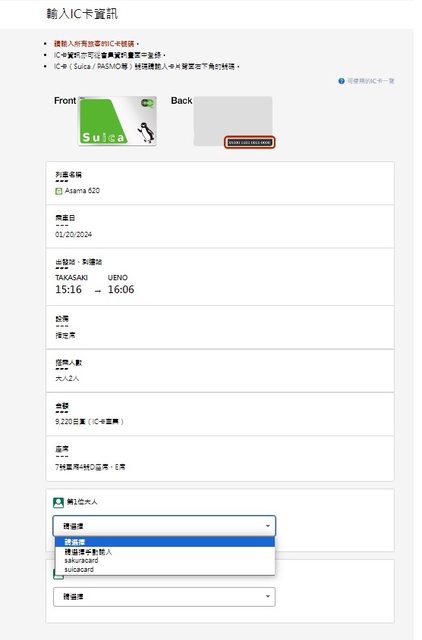Click the arrow between 15:16 and 16:06
Viewport: 422px width, 640px height.
click(98, 291)
